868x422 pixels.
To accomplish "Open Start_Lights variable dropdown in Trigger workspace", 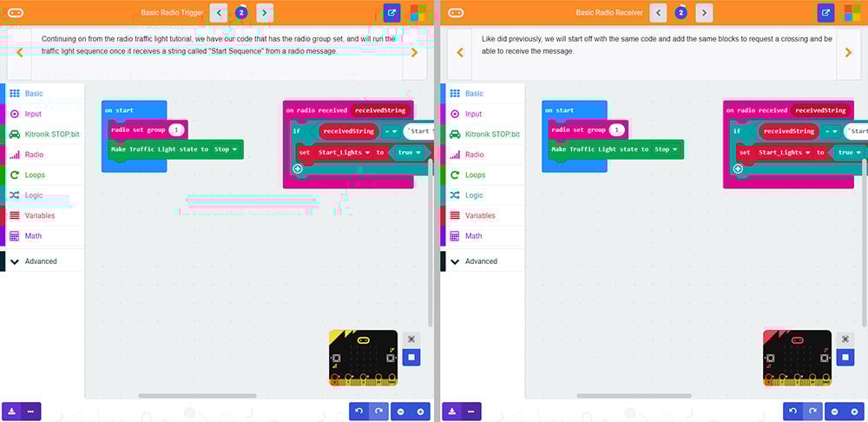I will pos(344,152).
